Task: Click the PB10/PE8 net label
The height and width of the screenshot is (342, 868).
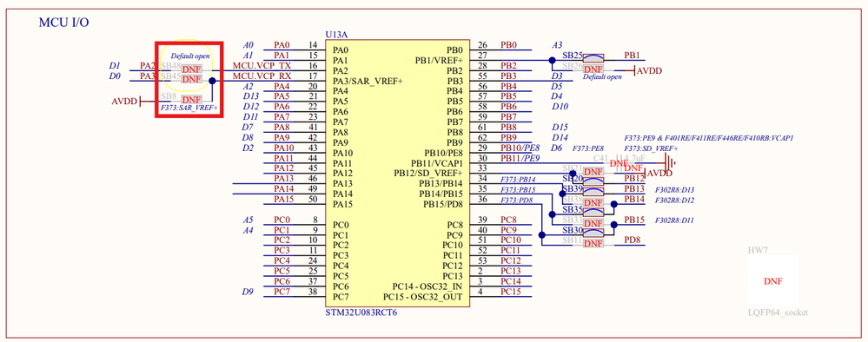Action: pos(520,148)
